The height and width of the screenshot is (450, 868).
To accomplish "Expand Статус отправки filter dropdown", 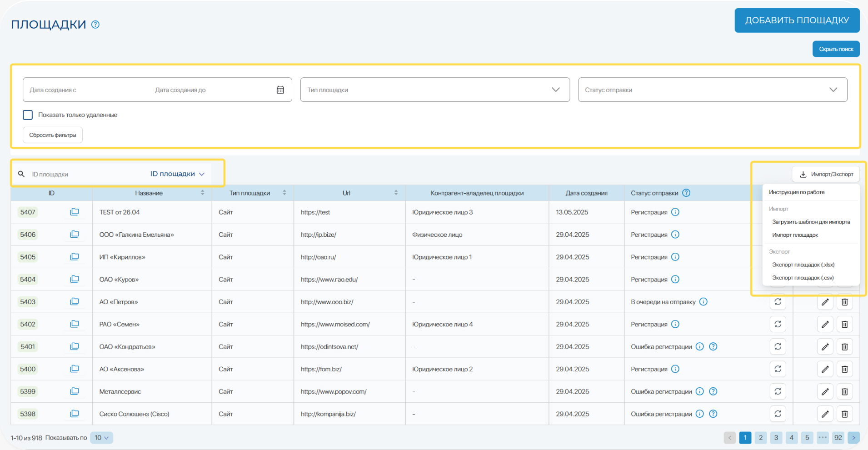I will 833,90.
